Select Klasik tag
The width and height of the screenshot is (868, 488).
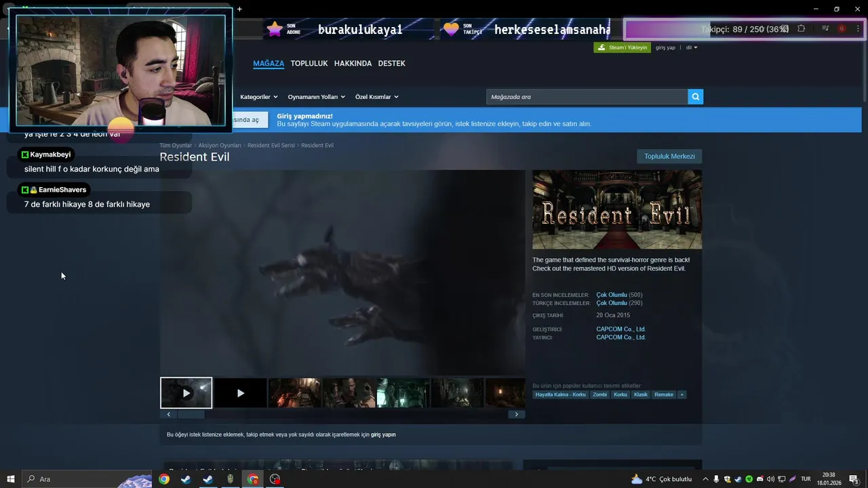pyautogui.click(x=641, y=394)
